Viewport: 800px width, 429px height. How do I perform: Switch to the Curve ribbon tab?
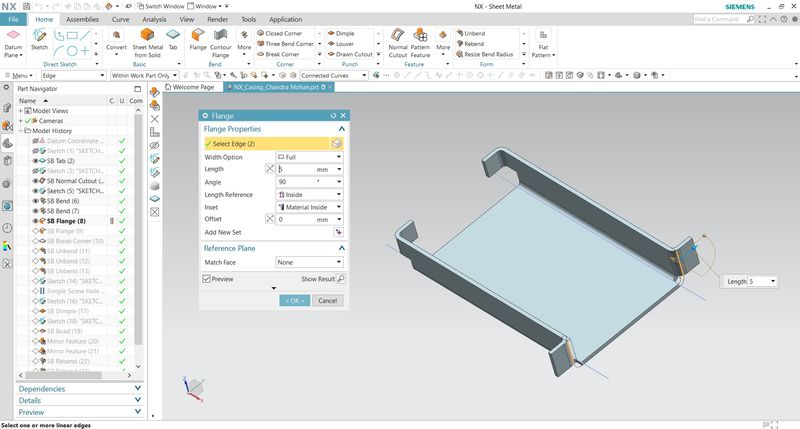click(x=120, y=19)
